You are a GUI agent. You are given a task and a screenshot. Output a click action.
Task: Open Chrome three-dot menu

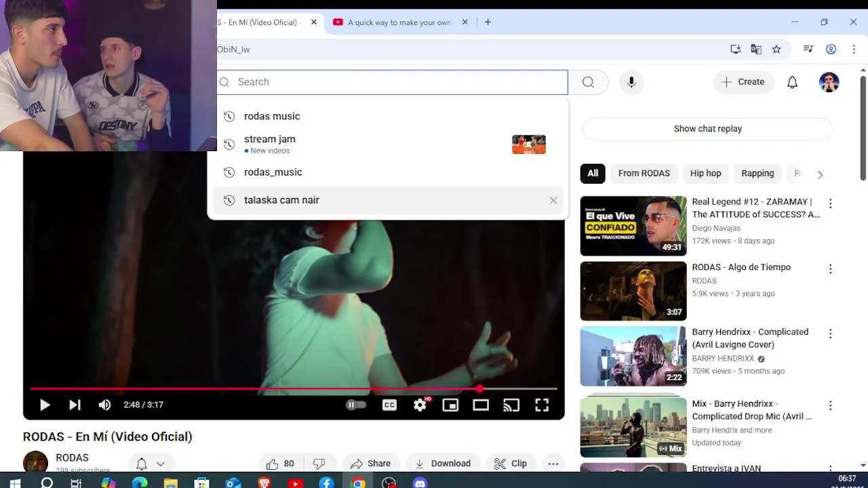click(854, 49)
